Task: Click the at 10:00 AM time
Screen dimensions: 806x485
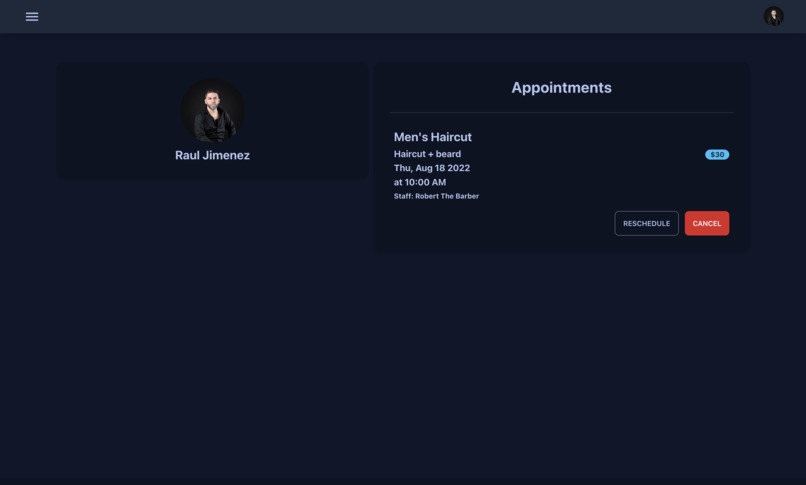Action: (420, 182)
